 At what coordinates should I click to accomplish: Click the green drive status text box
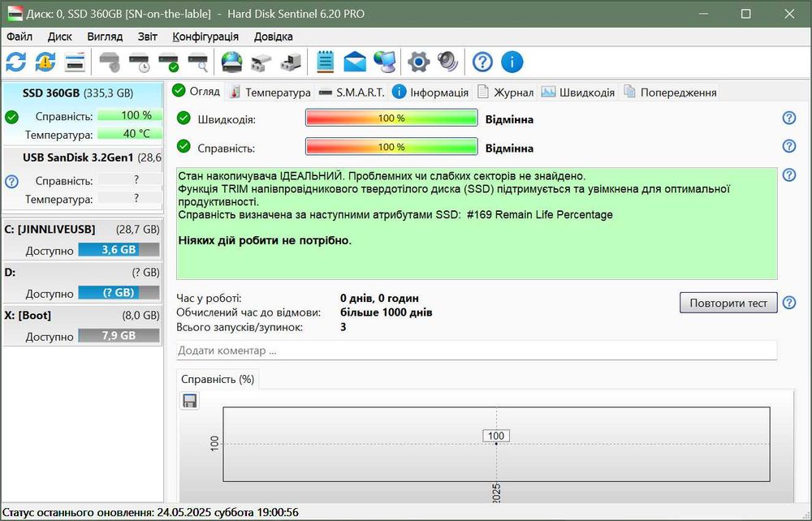click(477, 223)
